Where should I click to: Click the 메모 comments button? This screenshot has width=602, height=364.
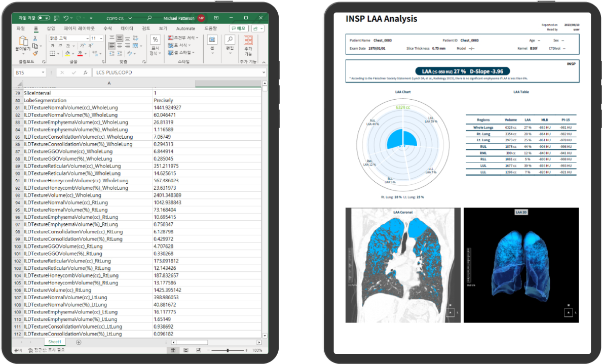click(239, 29)
